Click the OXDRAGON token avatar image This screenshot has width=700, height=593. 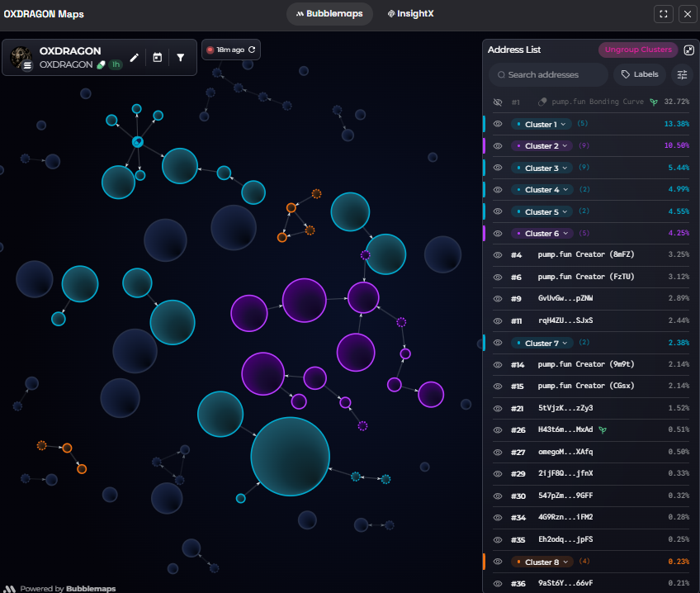click(21, 57)
